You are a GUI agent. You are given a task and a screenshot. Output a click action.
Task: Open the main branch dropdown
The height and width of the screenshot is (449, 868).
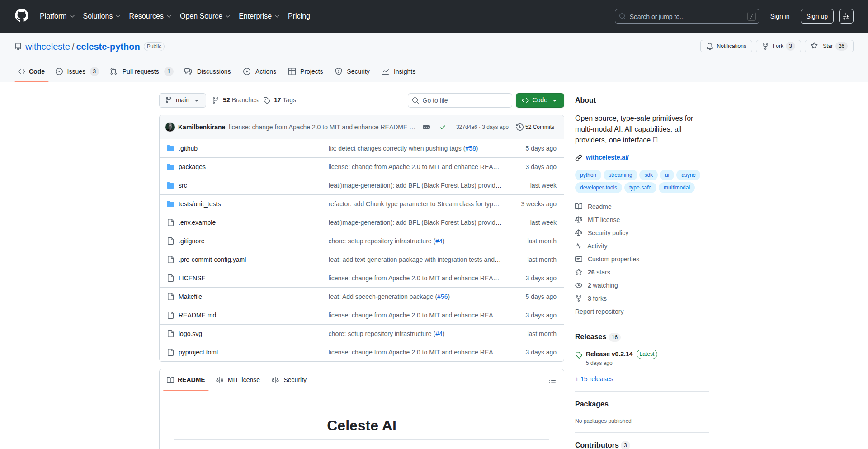coord(182,100)
